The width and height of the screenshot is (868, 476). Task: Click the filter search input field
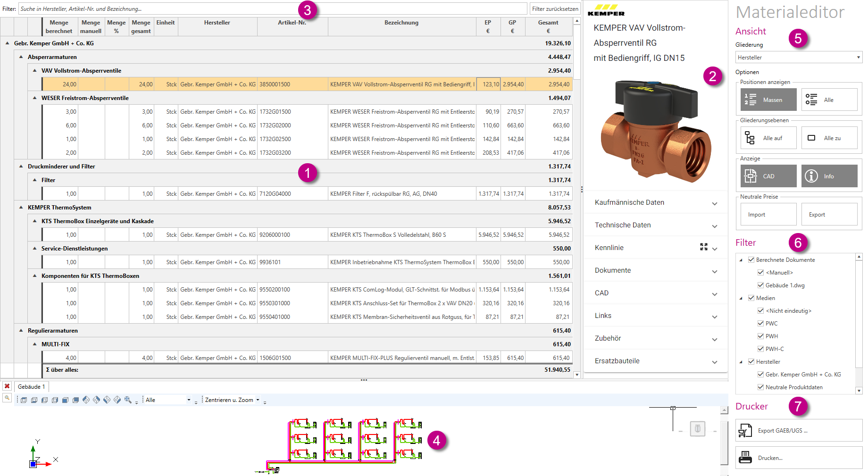click(273, 8)
